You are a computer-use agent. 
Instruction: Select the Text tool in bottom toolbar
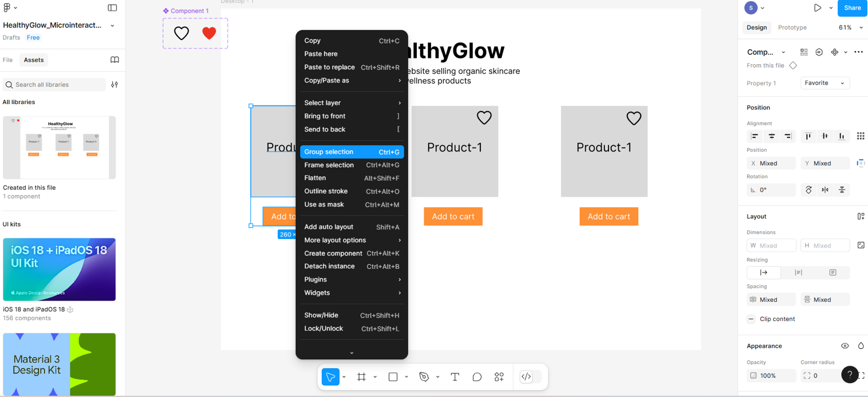(x=455, y=377)
